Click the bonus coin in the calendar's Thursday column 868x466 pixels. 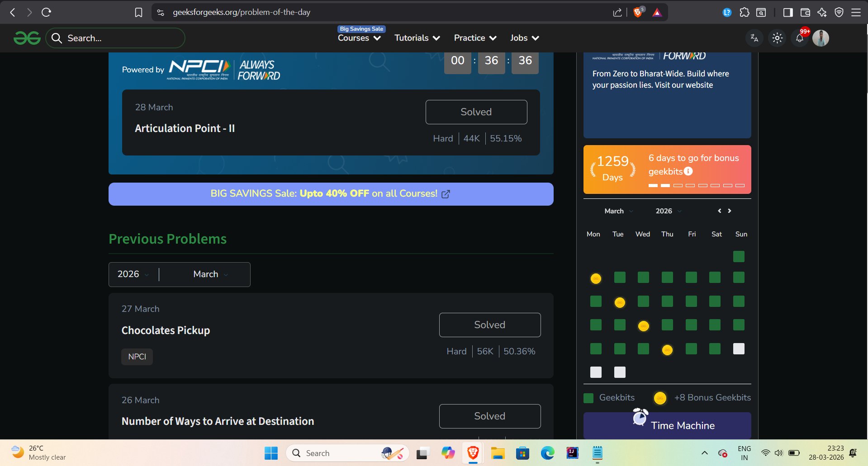tap(667, 350)
